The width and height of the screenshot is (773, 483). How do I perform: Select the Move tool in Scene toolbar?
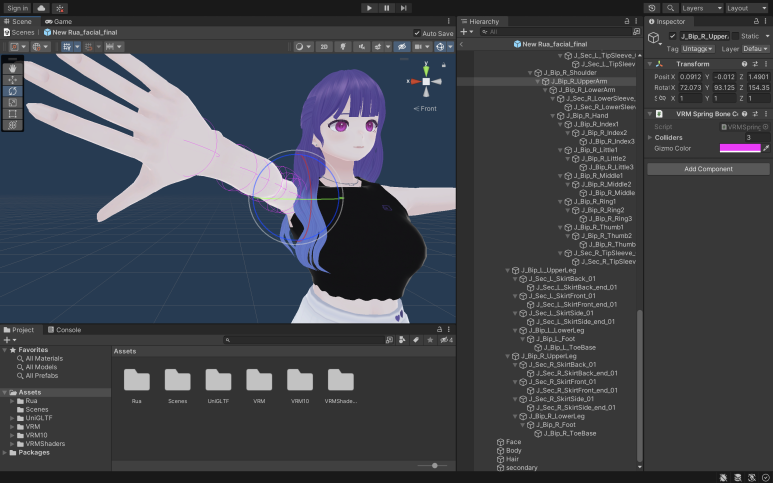pyautogui.click(x=13, y=79)
